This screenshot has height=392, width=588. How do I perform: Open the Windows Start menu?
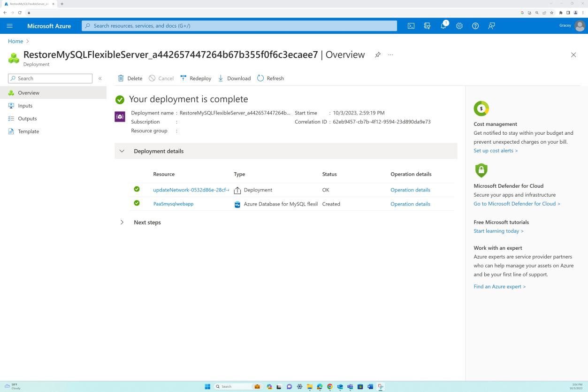[207, 386]
